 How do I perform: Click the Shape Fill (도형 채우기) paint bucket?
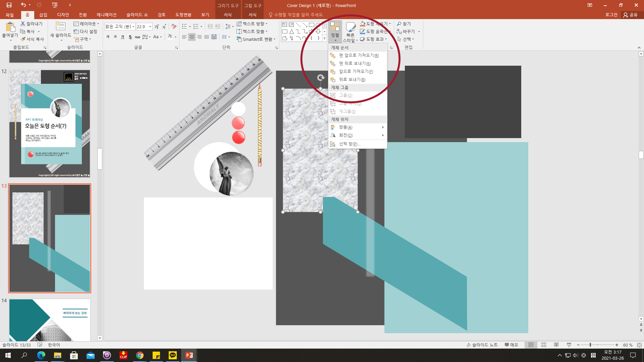[363, 24]
